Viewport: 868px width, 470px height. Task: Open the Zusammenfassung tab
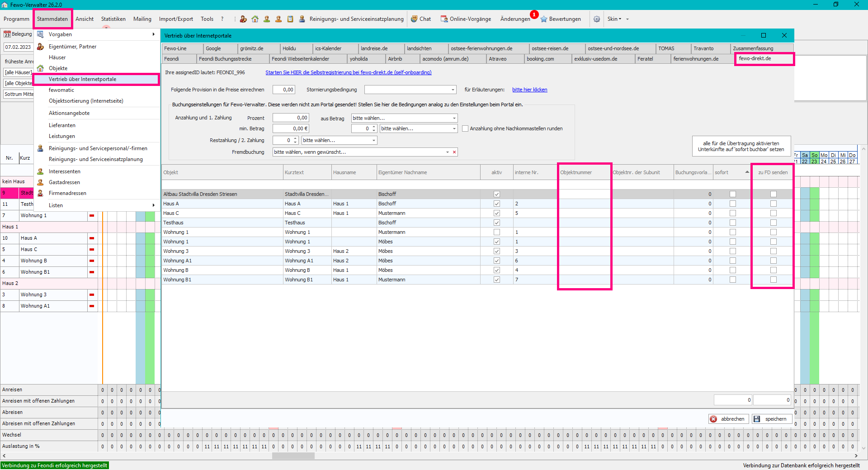(x=762, y=48)
